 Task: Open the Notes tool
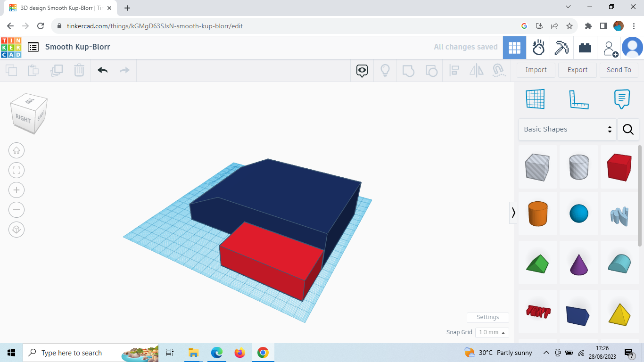click(621, 99)
